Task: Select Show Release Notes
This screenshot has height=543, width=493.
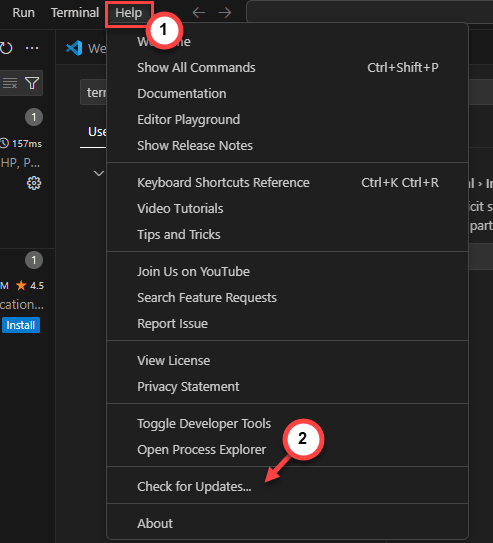Action: click(x=287, y=145)
